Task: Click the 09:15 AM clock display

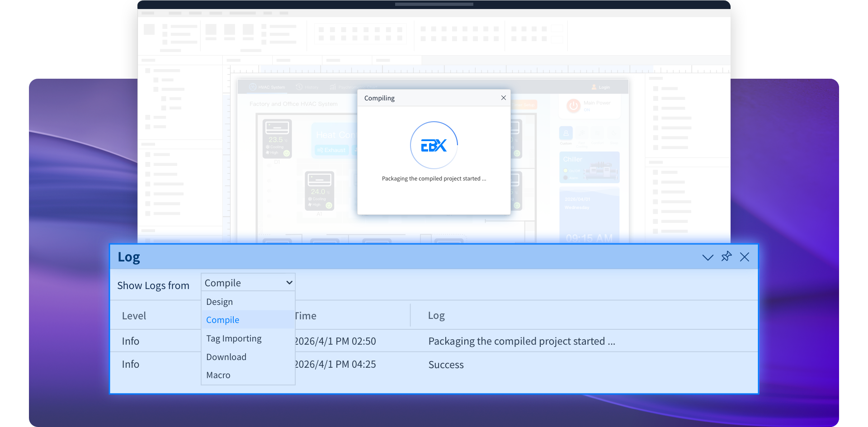Action: pos(589,238)
